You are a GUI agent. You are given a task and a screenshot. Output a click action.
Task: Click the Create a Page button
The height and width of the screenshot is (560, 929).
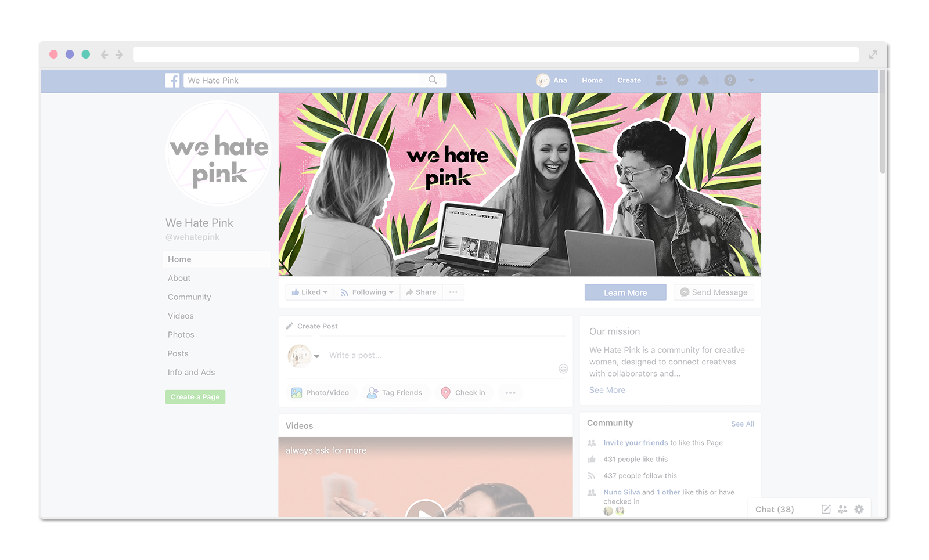195,397
